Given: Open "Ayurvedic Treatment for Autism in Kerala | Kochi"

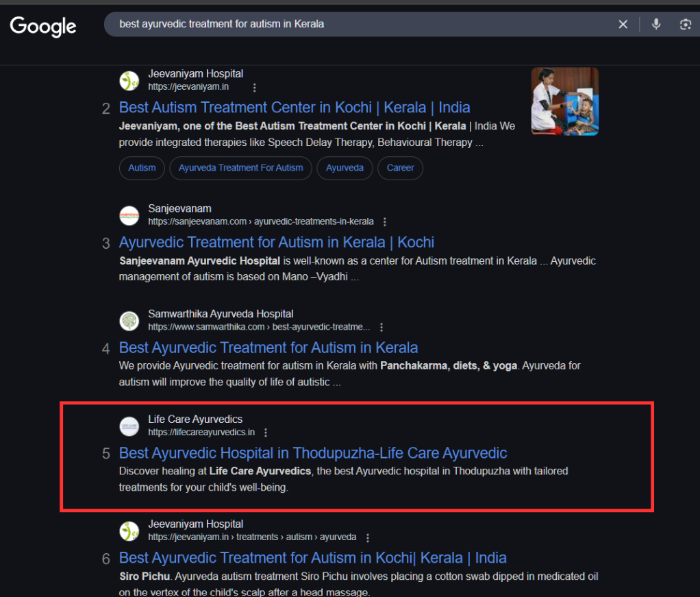Looking at the screenshot, I should (x=276, y=242).
